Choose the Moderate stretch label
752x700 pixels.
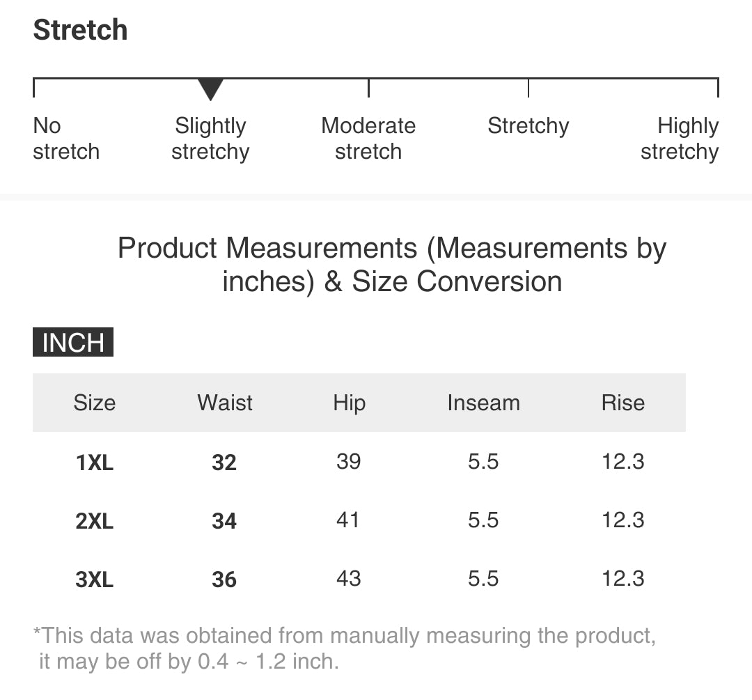pyautogui.click(x=368, y=139)
